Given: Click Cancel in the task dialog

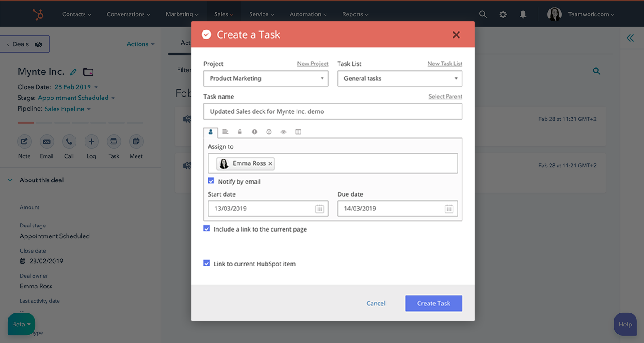Looking at the screenshot, I should 376,303.
